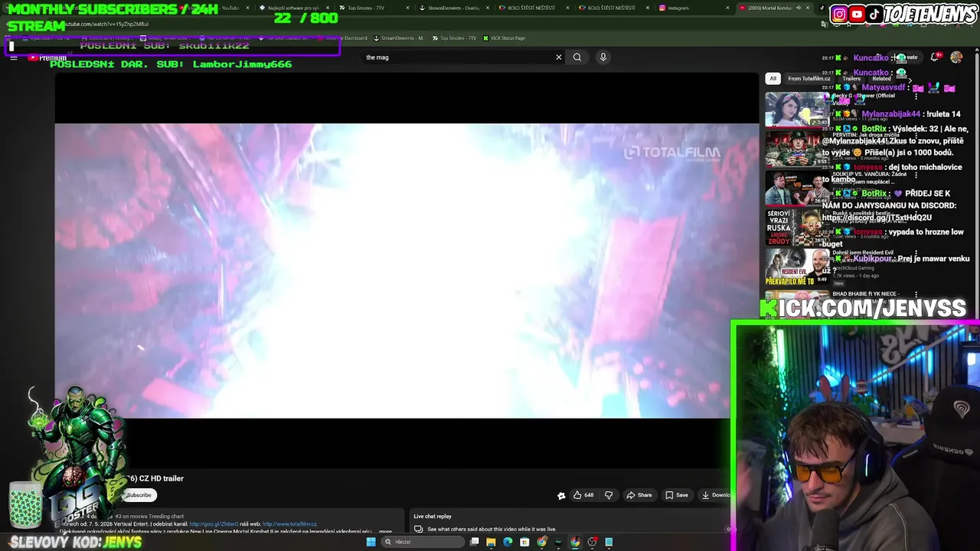
Task: Select the Related filter chip
Action: pyautogui.click(x=881, y=78)
